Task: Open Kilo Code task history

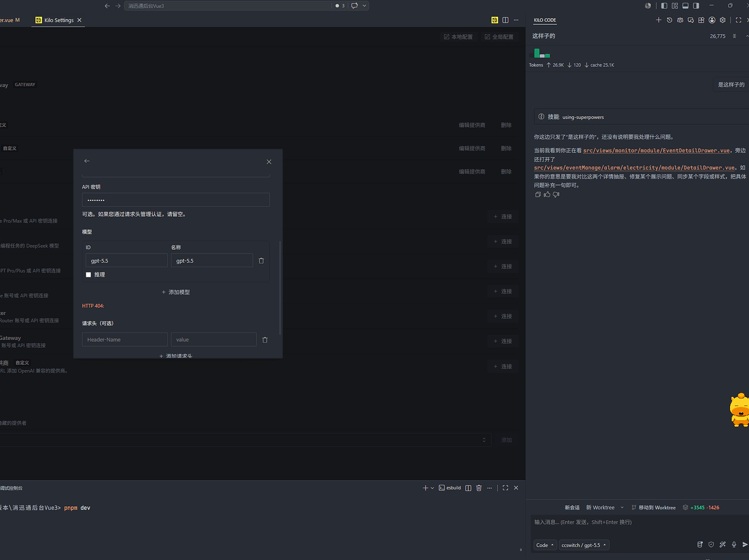Action: (669, 20)
